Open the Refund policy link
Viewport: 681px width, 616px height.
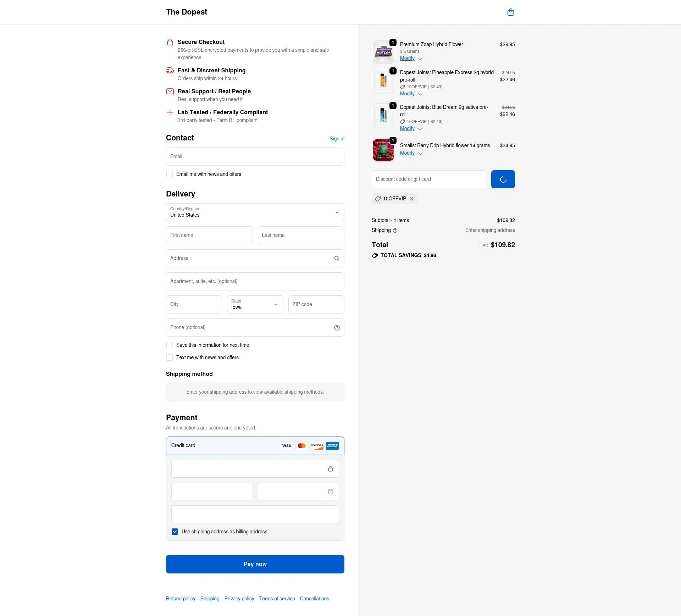tap(181, 599)
